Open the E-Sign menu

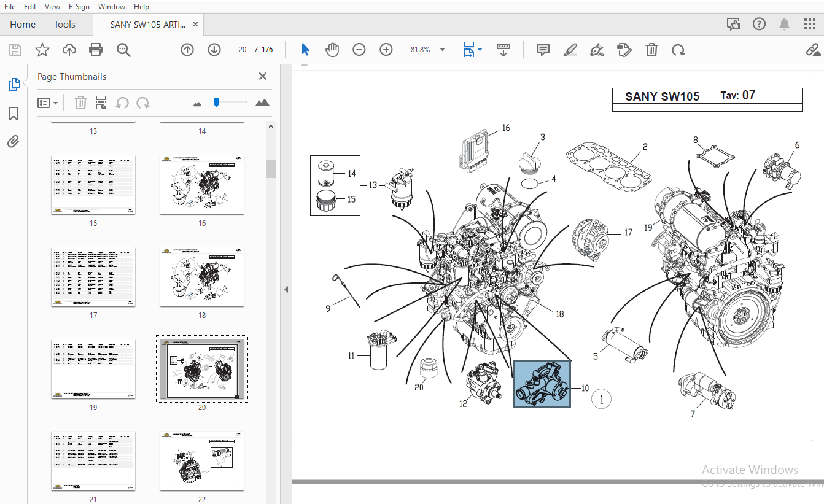pos(79,7)
